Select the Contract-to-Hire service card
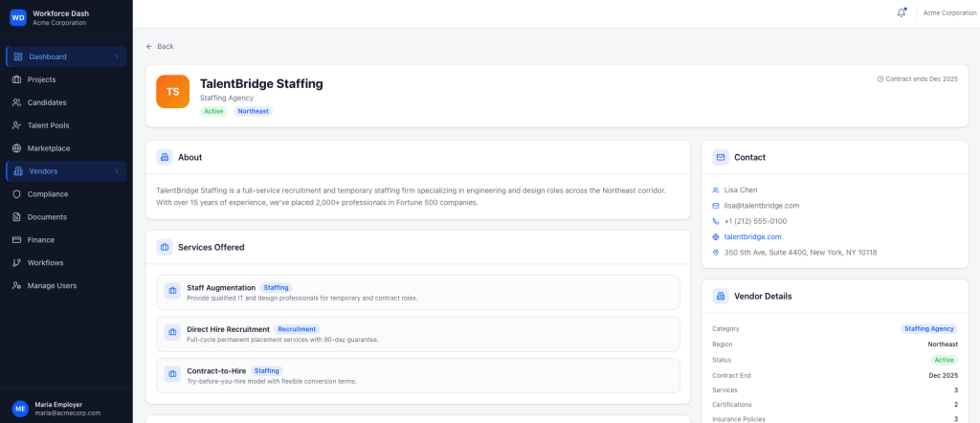This screenshot has height=423, width=980. tap(417, 375)
